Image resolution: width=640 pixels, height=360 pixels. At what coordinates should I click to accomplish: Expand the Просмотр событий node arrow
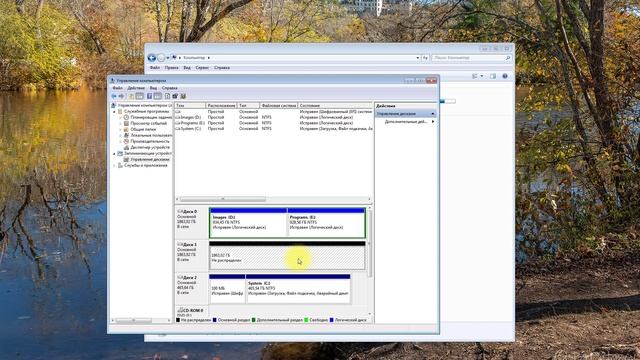tap(121, 123)
